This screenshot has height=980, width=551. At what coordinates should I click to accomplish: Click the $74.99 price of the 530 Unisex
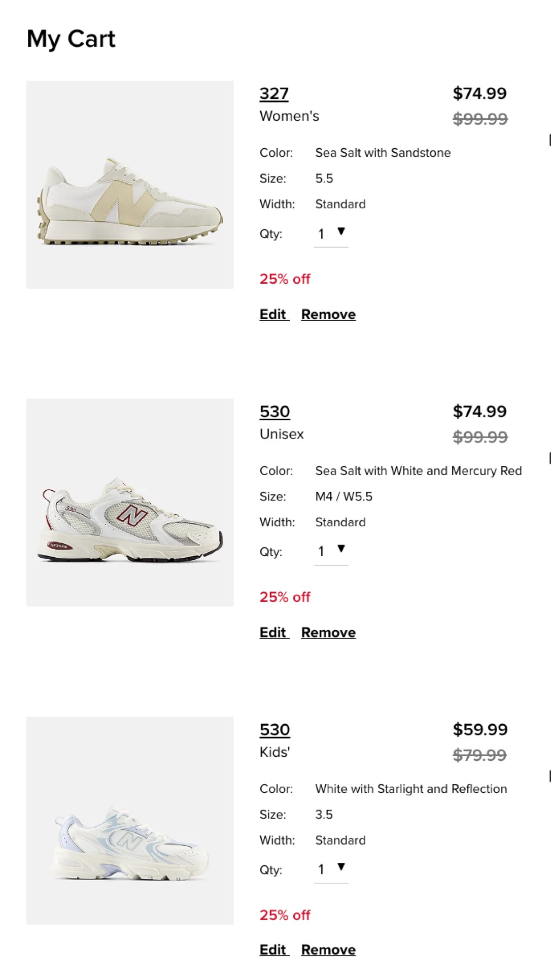click(480, 412)
